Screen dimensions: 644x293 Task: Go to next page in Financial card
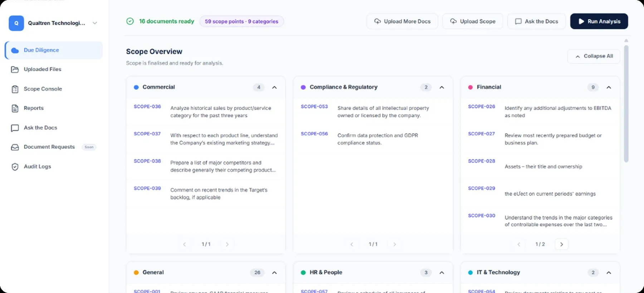pyautogui.click(x=562, y=244)
